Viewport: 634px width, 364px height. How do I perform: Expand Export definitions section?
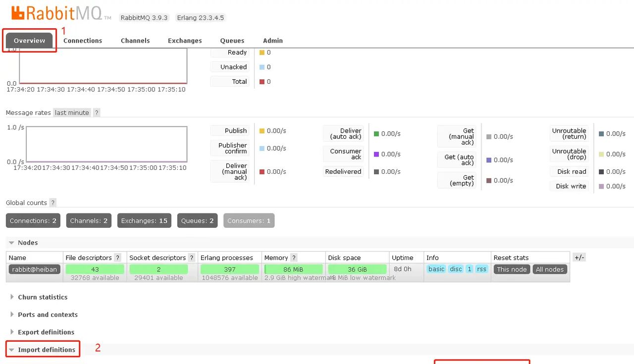(46, 332)
